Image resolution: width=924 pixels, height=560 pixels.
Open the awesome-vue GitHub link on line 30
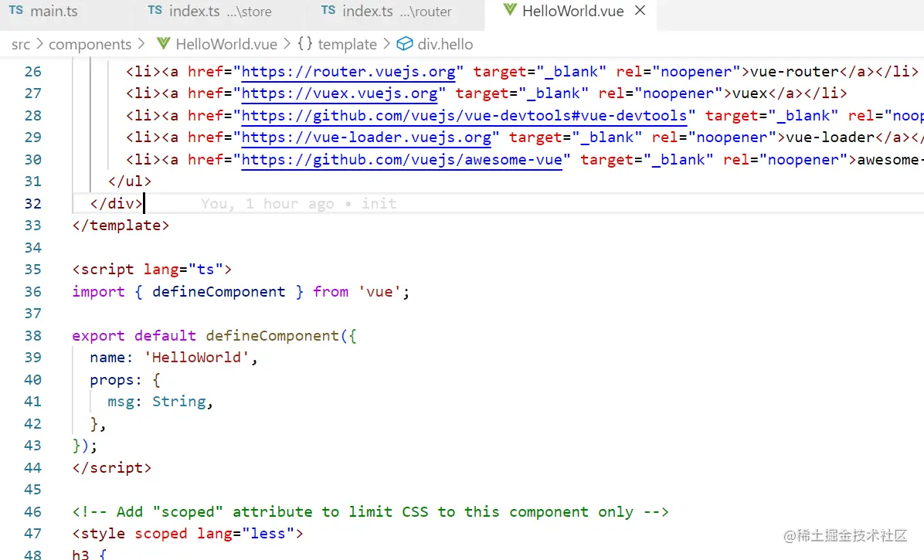pos(402,160)
